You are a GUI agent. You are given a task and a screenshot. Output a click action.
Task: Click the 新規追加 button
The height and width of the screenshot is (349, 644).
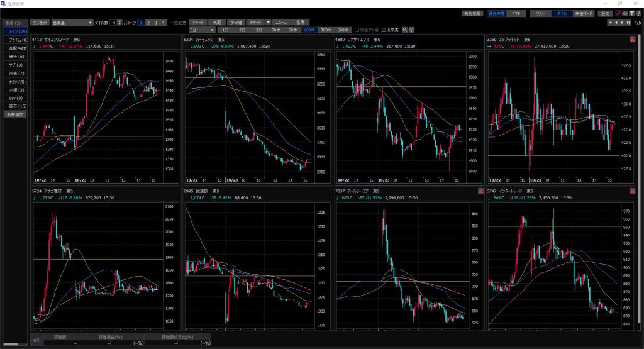point(14,114)
